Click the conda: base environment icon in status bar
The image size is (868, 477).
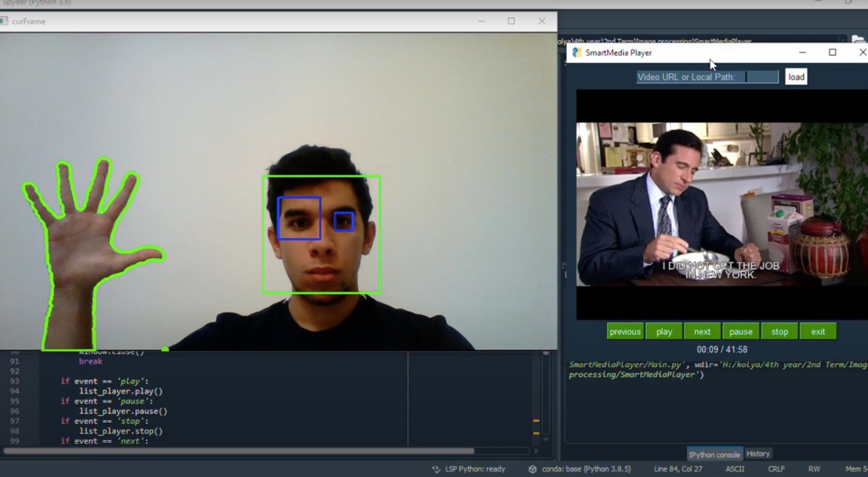pos(533,468)
